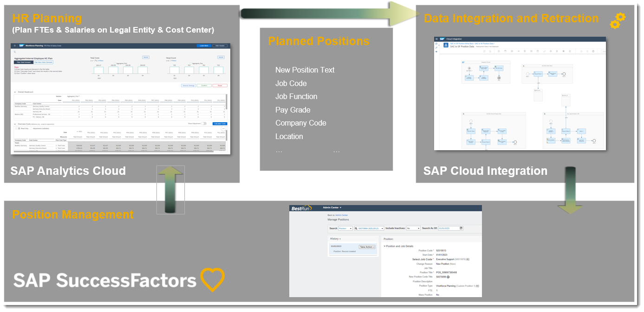Click the 'Company Code' item under Planned Positions

click(301, 123)
